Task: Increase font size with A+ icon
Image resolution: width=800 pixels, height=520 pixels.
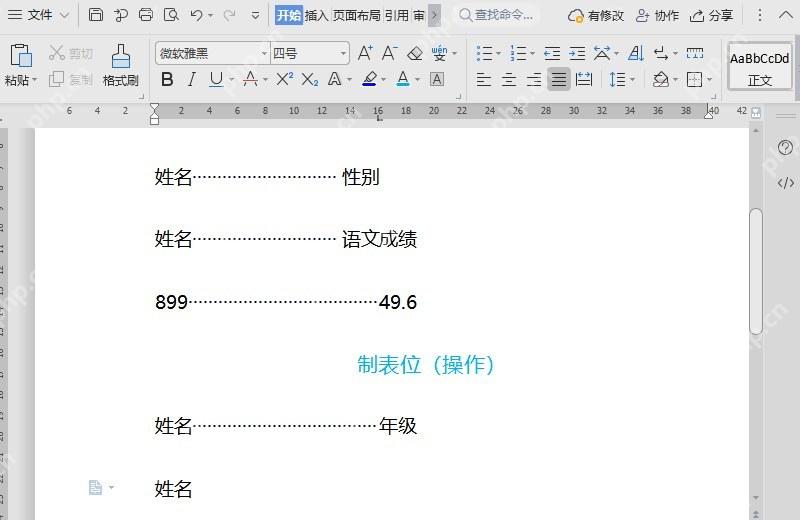Action: tap(365, 53)
